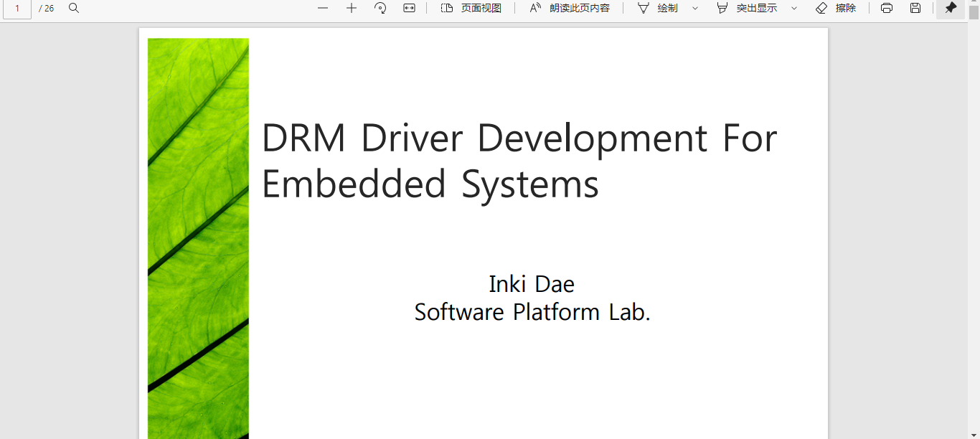The width and height of the screenshot is (980, 439).
Task: Open the print dialog via printer icon
Action: [887, 8]
